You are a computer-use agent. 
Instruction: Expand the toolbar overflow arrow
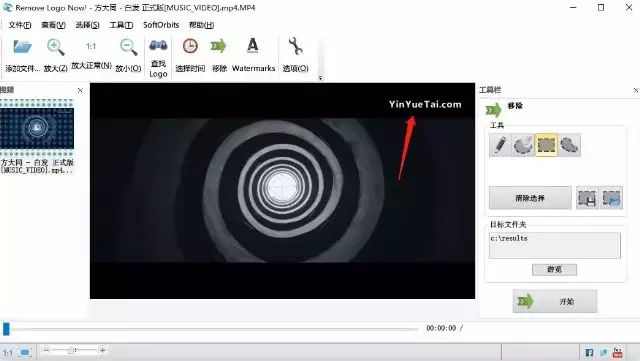(320, 78)
